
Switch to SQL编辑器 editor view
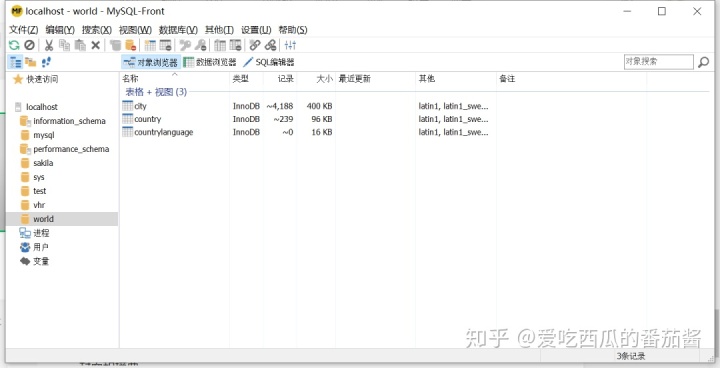[269, 62]
